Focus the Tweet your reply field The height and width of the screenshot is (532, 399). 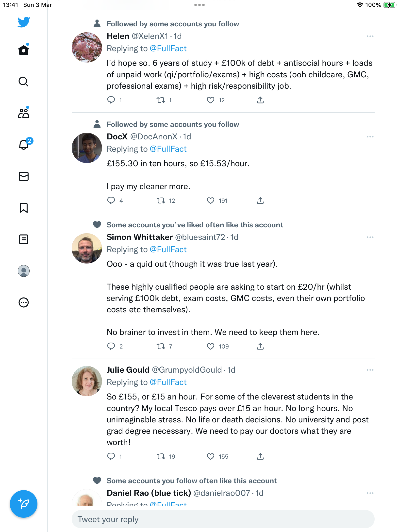point(223,519)
